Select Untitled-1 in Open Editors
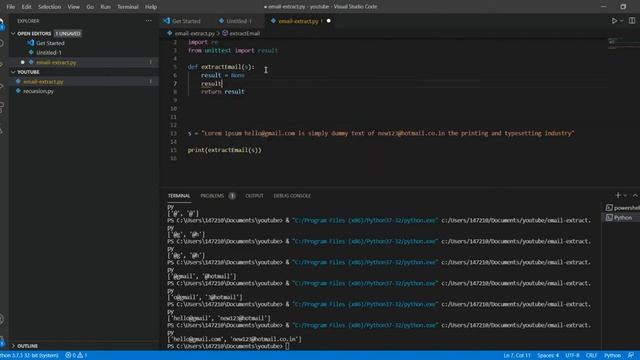The height and width of the screenshot is (360, 640). [49, 53]
